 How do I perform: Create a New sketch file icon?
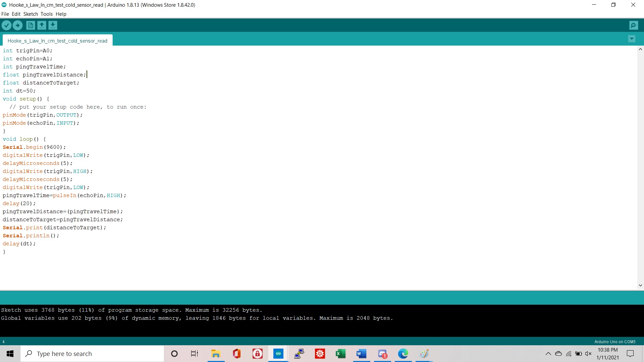tap(31, 25)
